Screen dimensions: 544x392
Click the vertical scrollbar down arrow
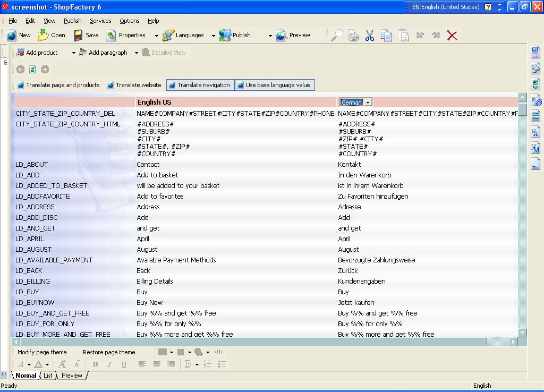pos(522,333)
